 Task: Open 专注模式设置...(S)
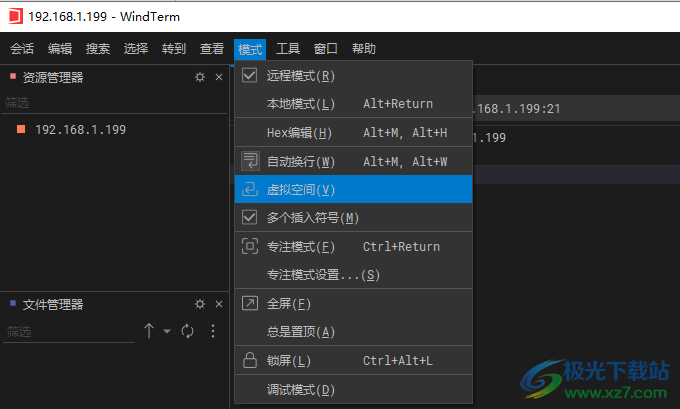[353, 275]
